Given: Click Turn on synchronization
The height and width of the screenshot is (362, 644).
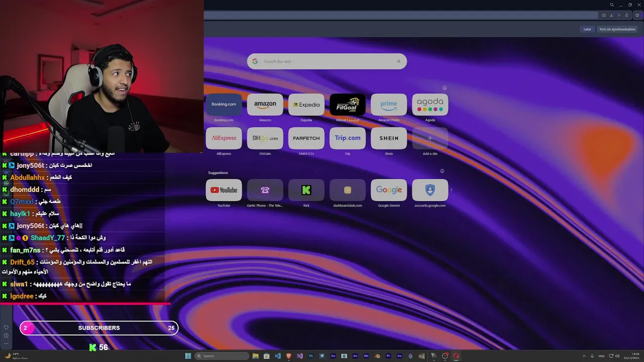Looking at the screenshot, I should click(617, 29).
